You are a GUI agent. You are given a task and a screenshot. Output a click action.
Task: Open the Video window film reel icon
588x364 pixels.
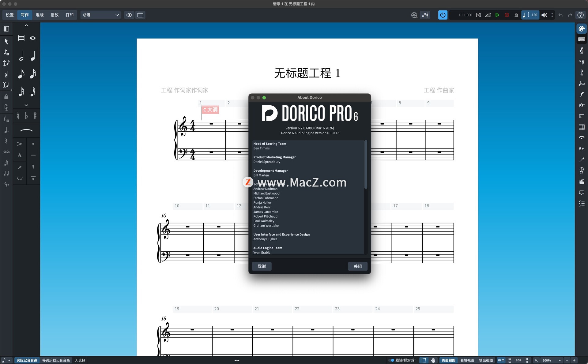tap(414, 15)
